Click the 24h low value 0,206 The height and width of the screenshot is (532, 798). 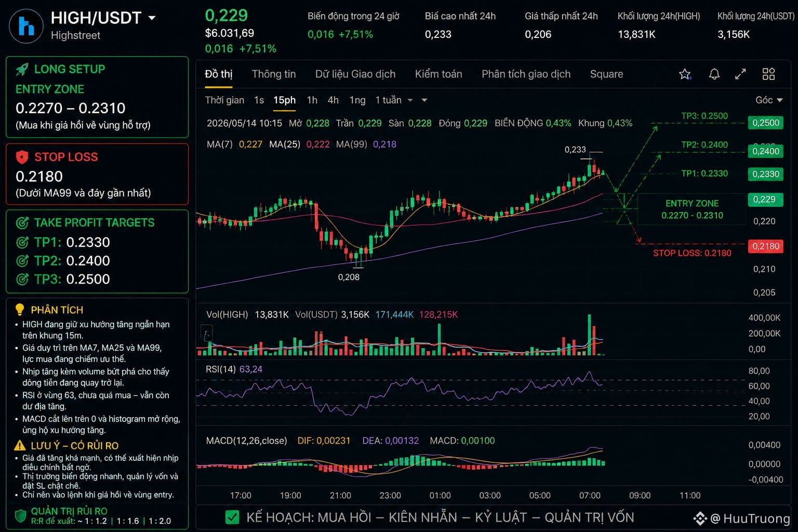click(538, 35)
